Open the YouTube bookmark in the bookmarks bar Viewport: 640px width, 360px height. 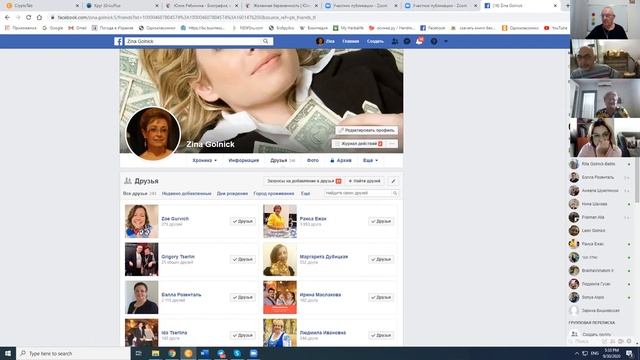coord(556,28)
